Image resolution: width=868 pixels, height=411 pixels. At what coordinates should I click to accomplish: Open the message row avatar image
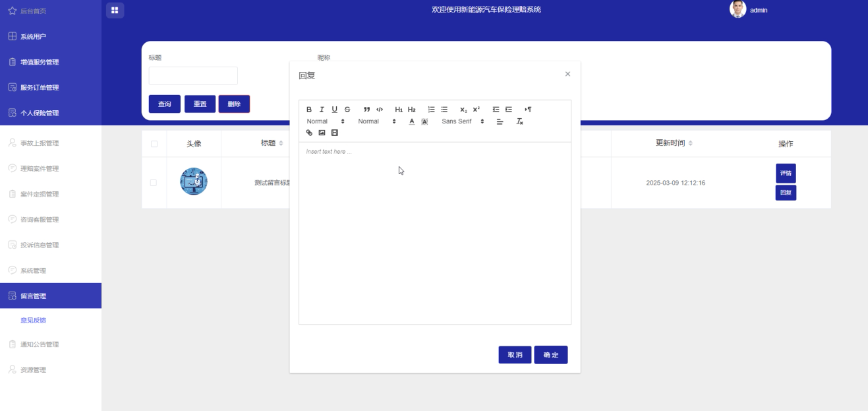pos(194,181)
